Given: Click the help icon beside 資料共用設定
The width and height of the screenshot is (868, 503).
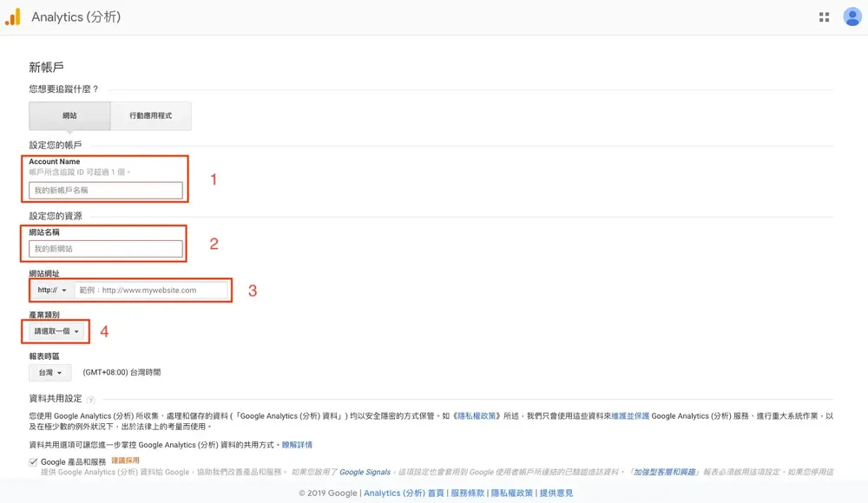Looking at the screenshot, I should [x=91, y=400].
